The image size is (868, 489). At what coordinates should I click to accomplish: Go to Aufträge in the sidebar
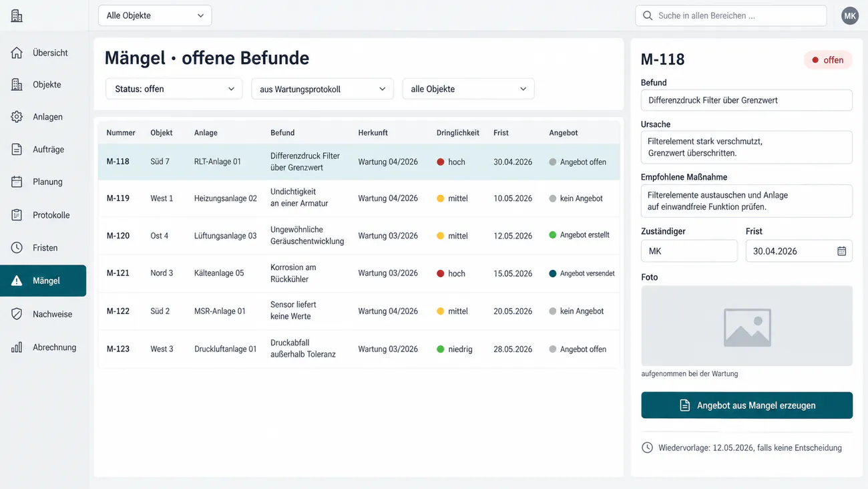tap(43, 150)
